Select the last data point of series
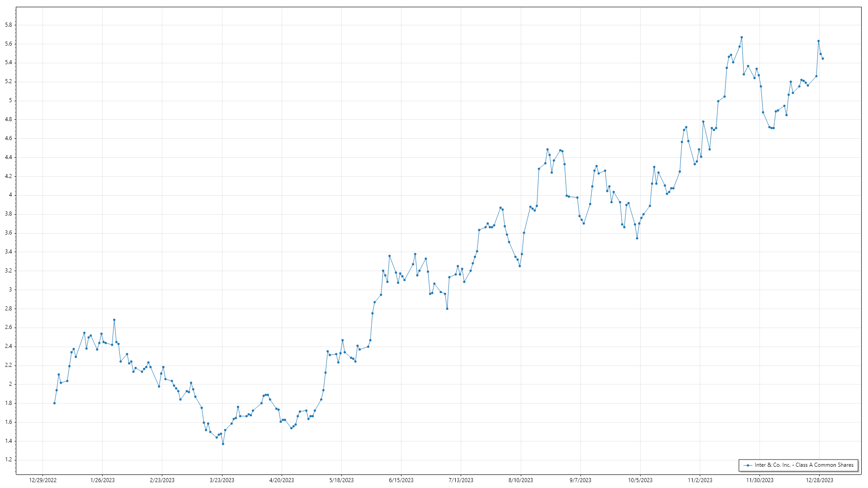The width and height of the screenshot is (868, 488). [823, 59]
